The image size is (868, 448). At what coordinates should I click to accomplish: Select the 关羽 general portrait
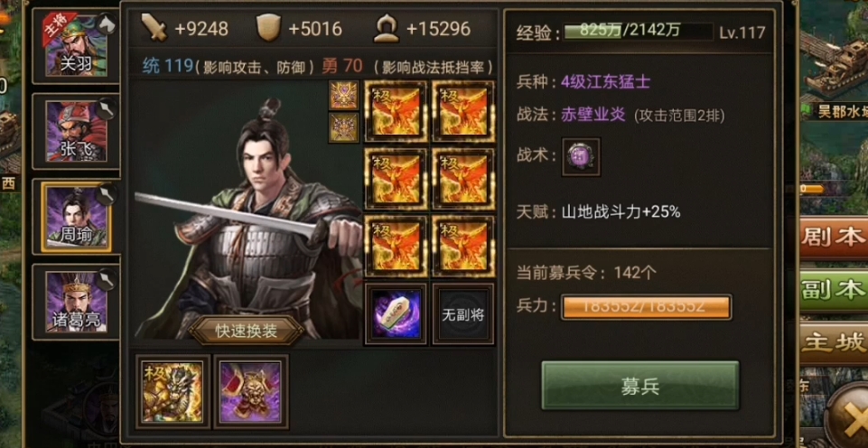(x=76, y=45)
